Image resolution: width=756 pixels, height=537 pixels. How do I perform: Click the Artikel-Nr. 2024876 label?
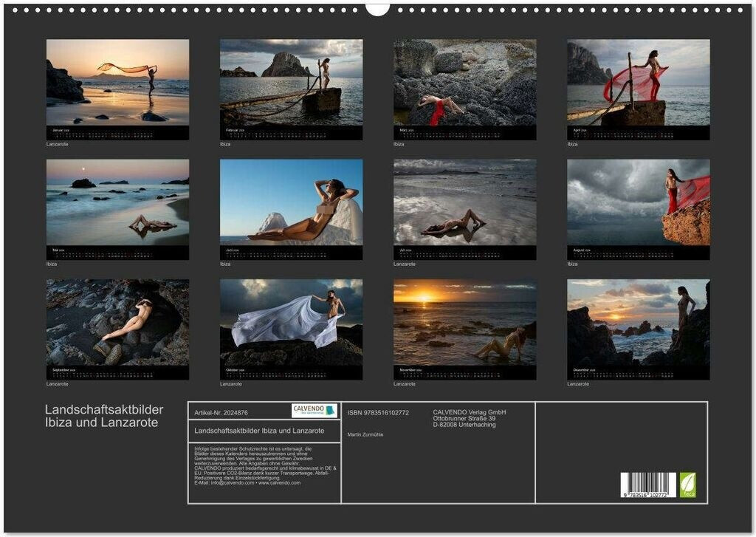point(221,413)
